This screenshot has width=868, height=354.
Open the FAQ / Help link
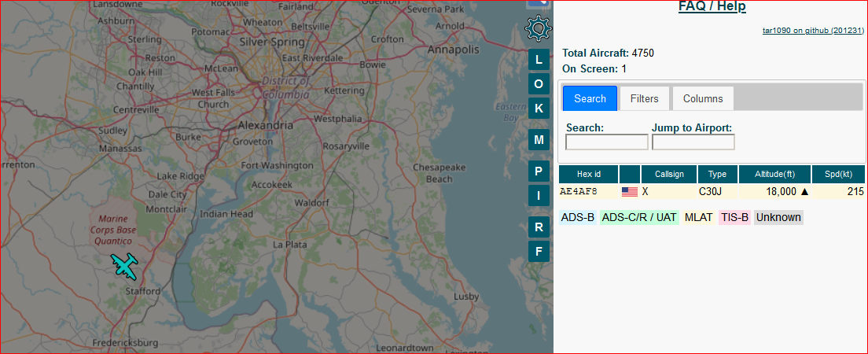pyautogui.click(x=712, y=6)
